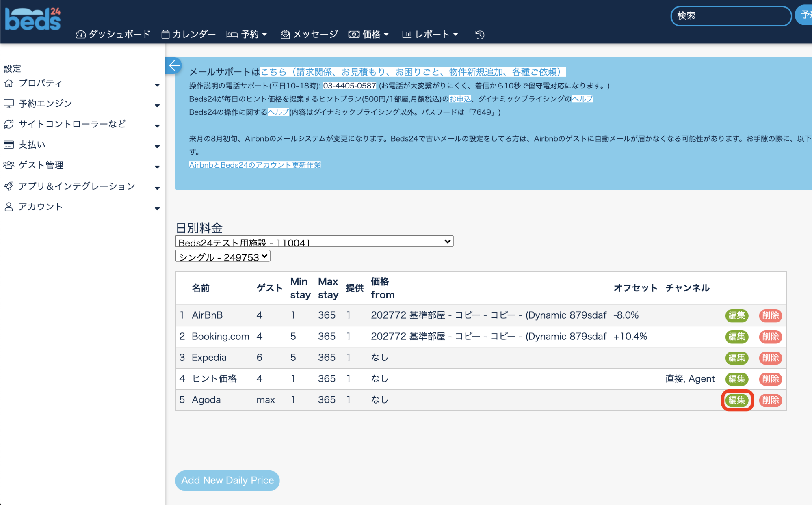812x505 pixels.
Task: Edit the Agoda daily price
Action: point(736,400)
